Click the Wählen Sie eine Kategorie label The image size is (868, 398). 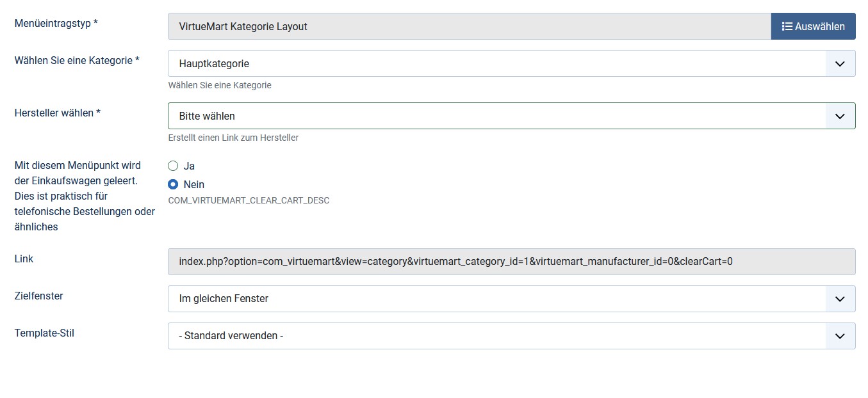pyautogui.click(x=77, y=60)
